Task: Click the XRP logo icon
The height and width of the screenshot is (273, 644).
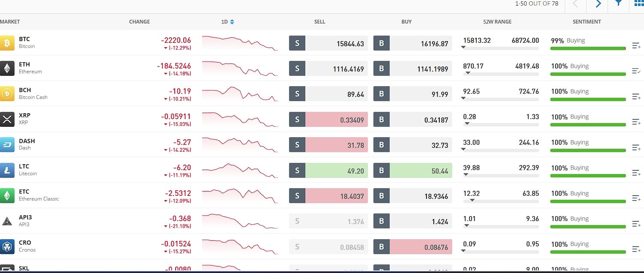Action: tap(7, 119)
